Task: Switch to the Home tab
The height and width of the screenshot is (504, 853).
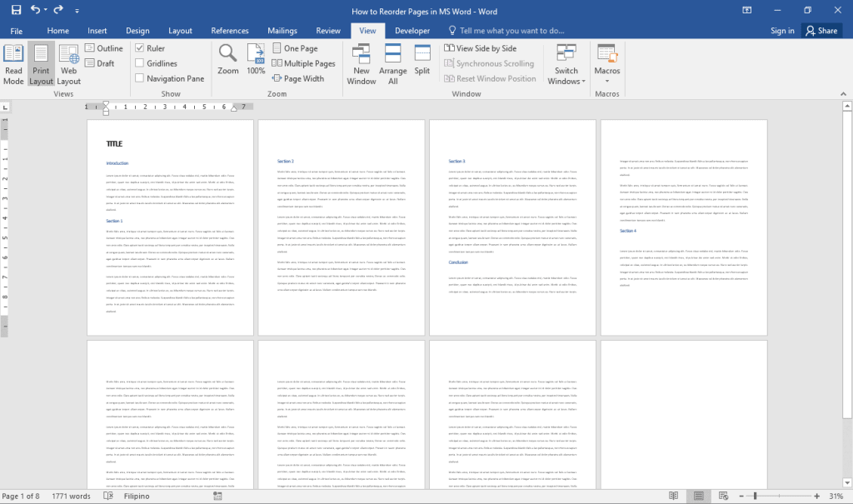Action: click(x=57, y=31)
